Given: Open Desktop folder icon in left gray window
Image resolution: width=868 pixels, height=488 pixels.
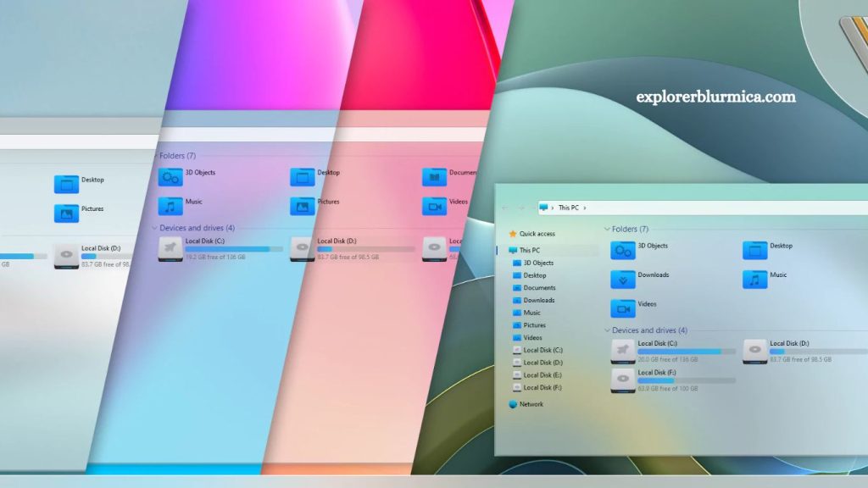Looking at the screenshot, I should coord(66,185).
